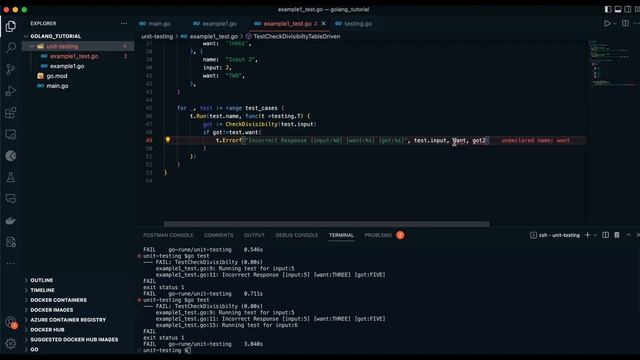Click the editor horizontal scrollbar
640x360 pixels.
coord(327,224)
